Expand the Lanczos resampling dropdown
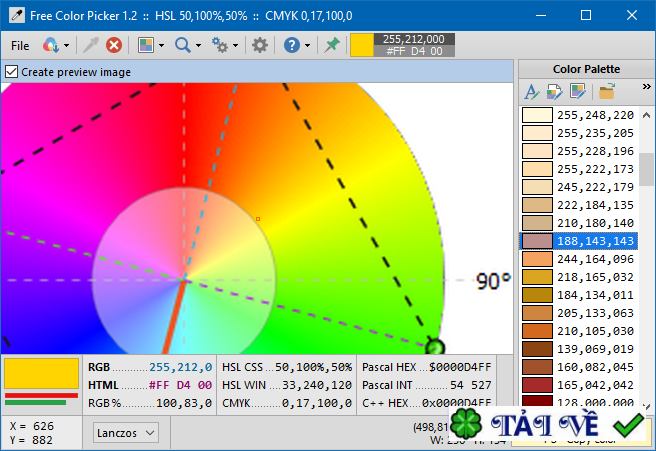This screenshot has height=451, width=656. point(126,432)
